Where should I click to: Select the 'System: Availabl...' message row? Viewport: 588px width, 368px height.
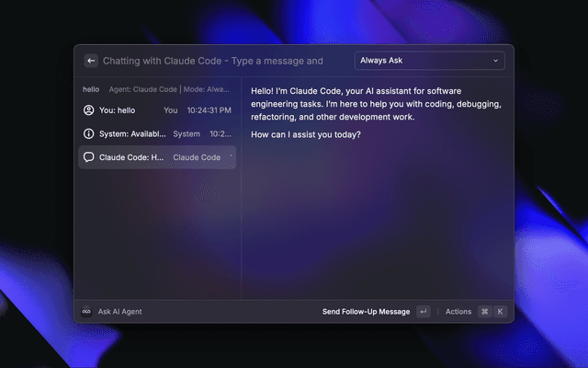click(156, 133)
